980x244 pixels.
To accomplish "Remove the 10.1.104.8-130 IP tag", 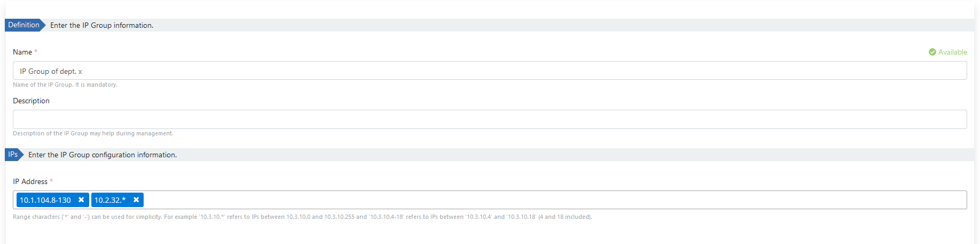I will (x=81, y=200).
